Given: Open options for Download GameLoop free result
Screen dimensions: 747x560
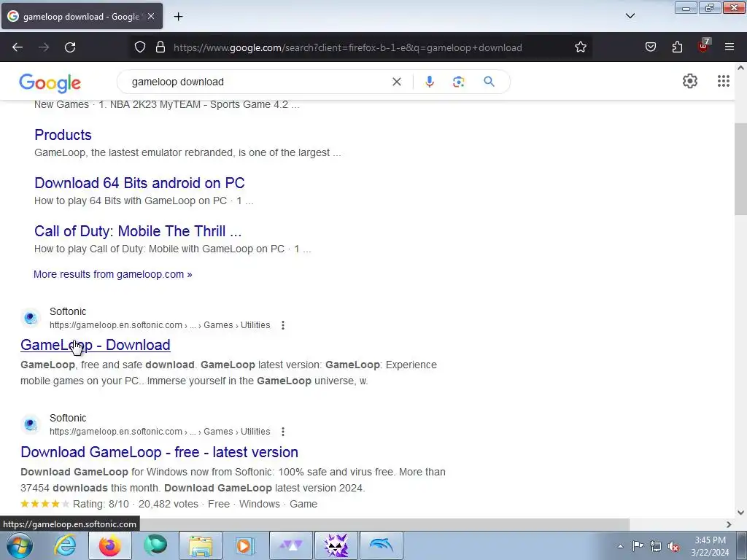Looking at the screenshot, I should [283, 432].
